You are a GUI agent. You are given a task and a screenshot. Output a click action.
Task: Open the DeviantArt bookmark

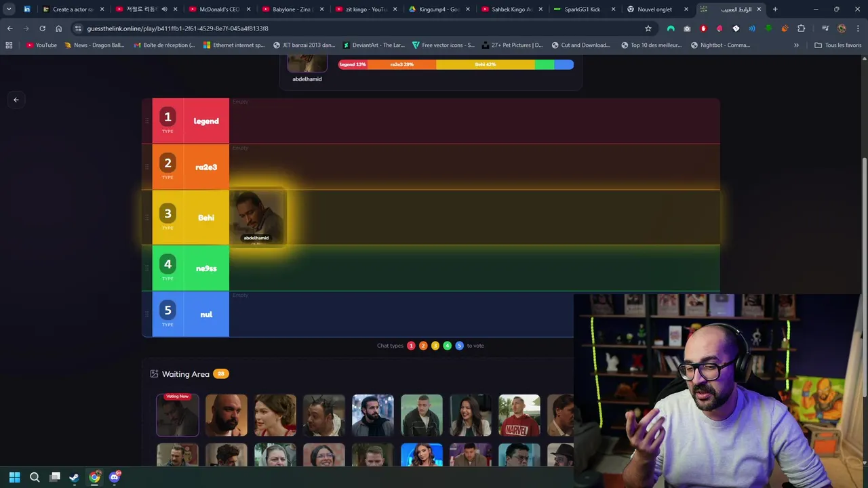pyautogui.click(x=374, y=45)
